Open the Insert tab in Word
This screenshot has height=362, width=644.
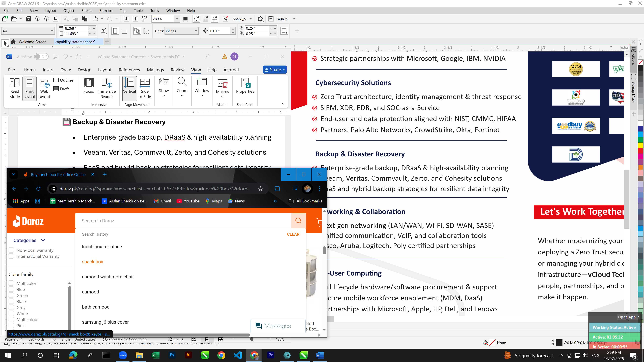(48, 70)
